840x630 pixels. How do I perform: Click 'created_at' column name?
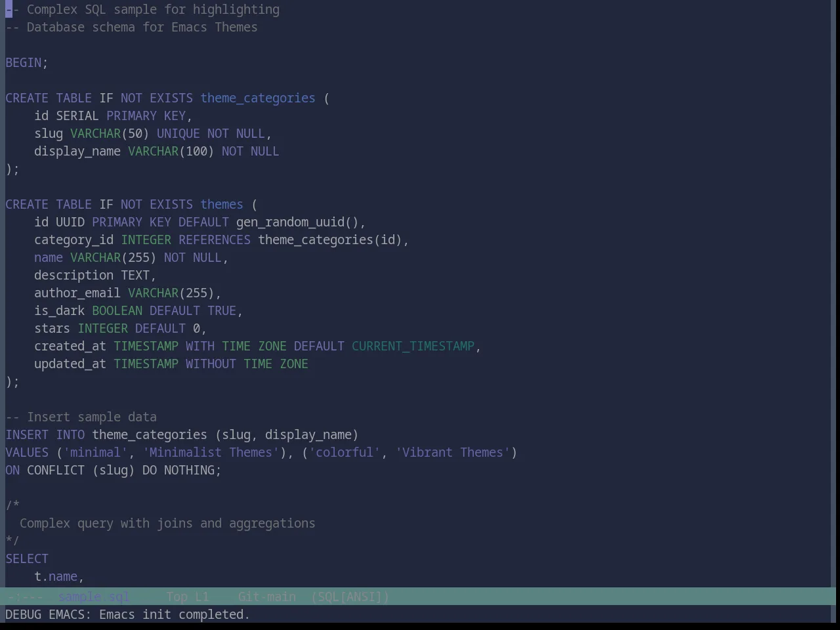coord(70,346)
